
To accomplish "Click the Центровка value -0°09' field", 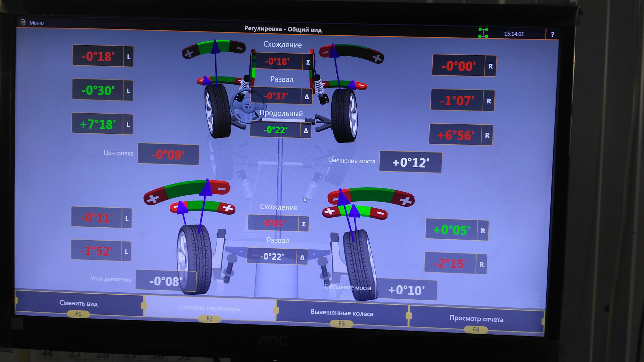I will (x=168, y=155).
